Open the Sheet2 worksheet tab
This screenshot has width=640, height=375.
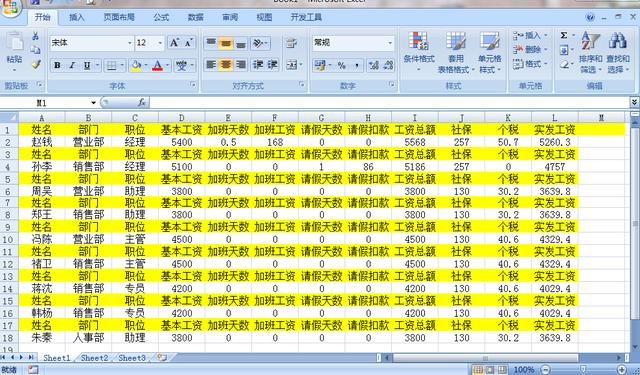click(94, 358)
